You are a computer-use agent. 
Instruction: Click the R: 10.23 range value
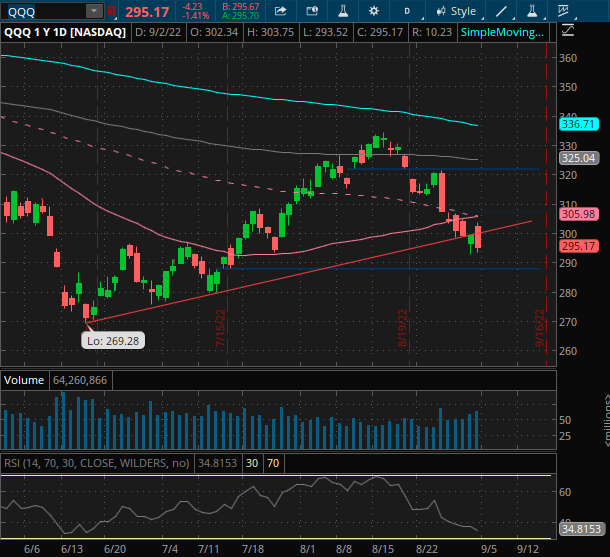[x=432, y=32]
